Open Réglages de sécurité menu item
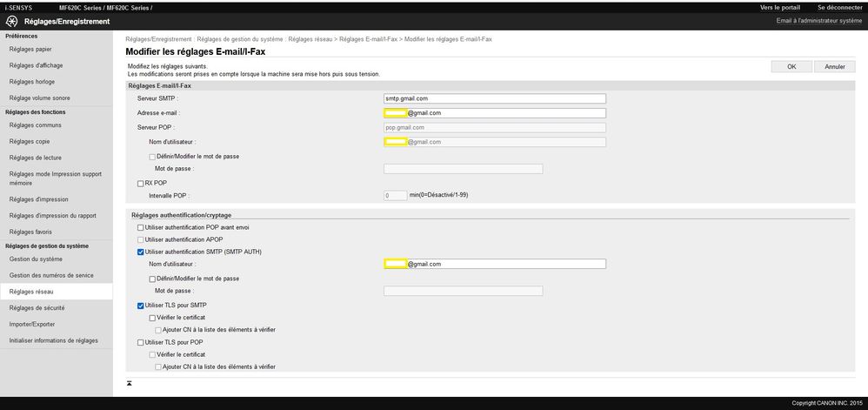Screen dimensions: 868x410 point(37,308)
